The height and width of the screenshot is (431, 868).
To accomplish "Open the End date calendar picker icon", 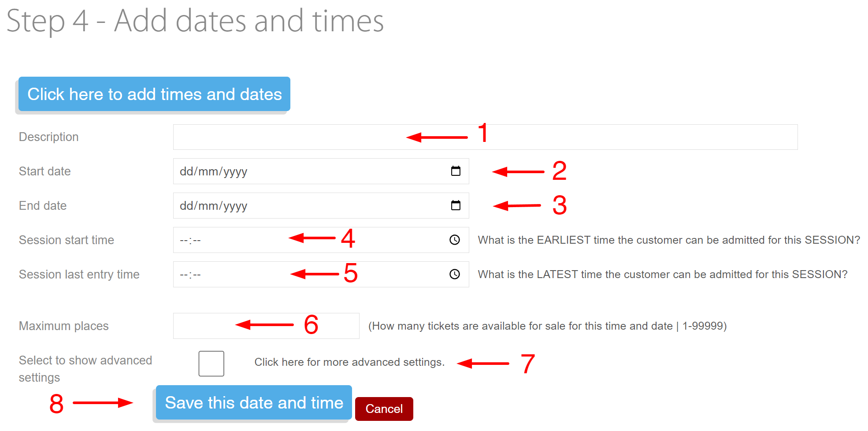I will (456, 205).
